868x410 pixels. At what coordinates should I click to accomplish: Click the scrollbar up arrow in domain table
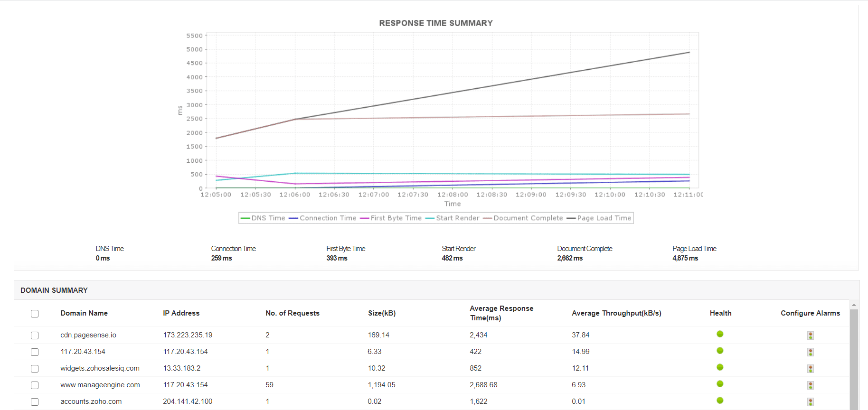click(854, 305)
